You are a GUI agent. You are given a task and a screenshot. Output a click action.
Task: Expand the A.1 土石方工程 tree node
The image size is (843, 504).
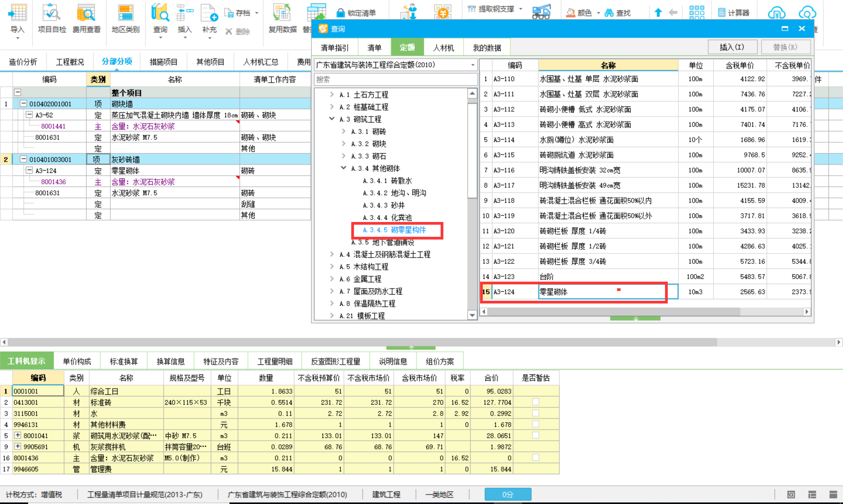click(332, 94)
